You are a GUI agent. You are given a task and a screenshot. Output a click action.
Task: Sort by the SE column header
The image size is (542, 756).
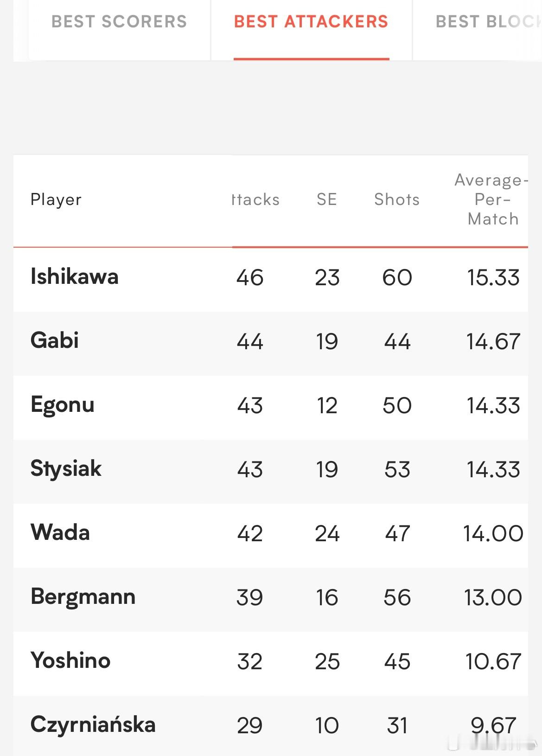(x=327, y=199)
